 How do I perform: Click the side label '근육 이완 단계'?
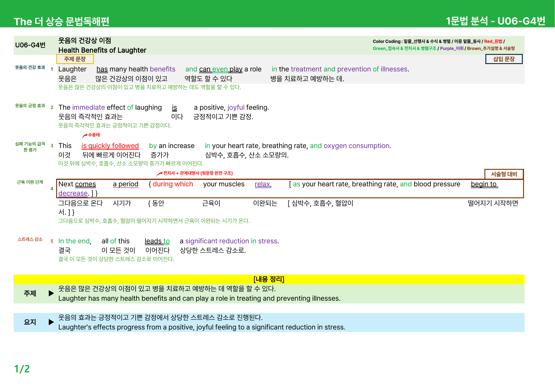point(30,182)
